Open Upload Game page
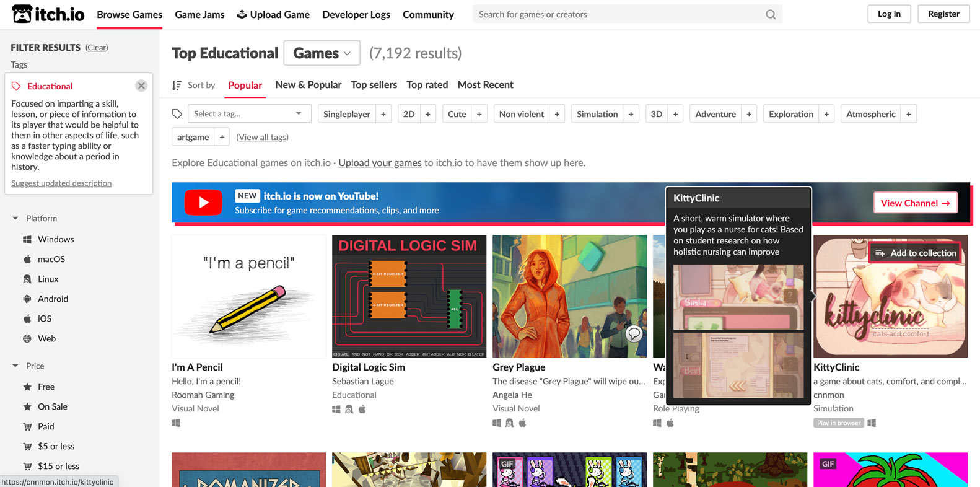Image resolution: width=980 pixels, height=487 pixels. click(x=273, y=14)
